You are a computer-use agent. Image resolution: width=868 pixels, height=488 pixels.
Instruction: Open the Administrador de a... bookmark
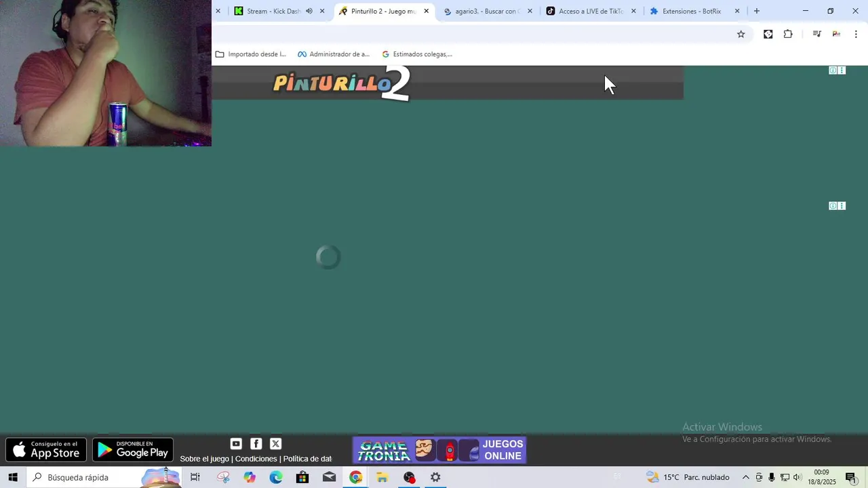pos(334,54)
